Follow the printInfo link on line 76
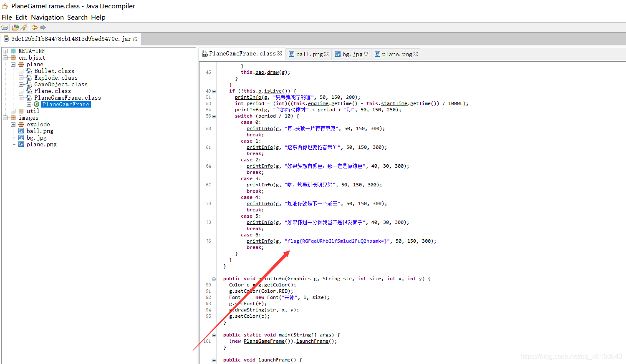This screenshot has width=626, height=364. click(x=260, y=241)
